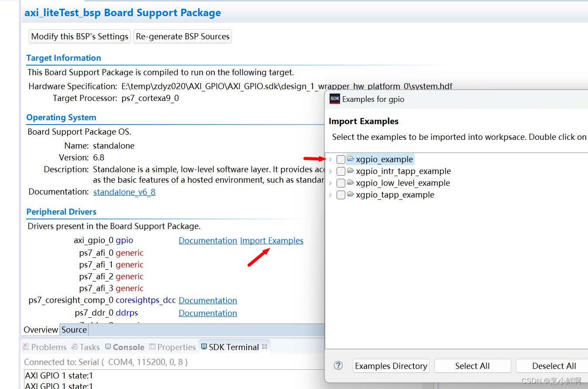The width and height of the screenshot is (588, 389).
Task: Click the Properties tab icon
Action: [x=152, y=347]
